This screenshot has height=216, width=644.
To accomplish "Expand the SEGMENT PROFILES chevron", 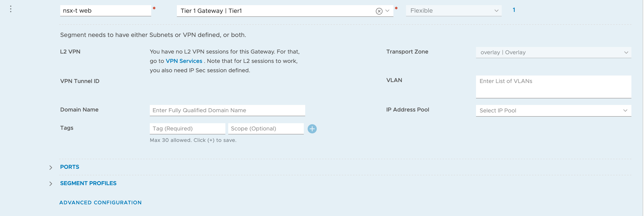I will [x=51, y=184].
